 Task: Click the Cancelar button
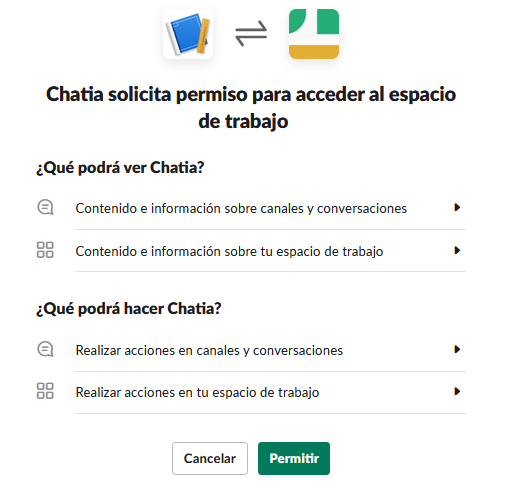tap(210, 458)
